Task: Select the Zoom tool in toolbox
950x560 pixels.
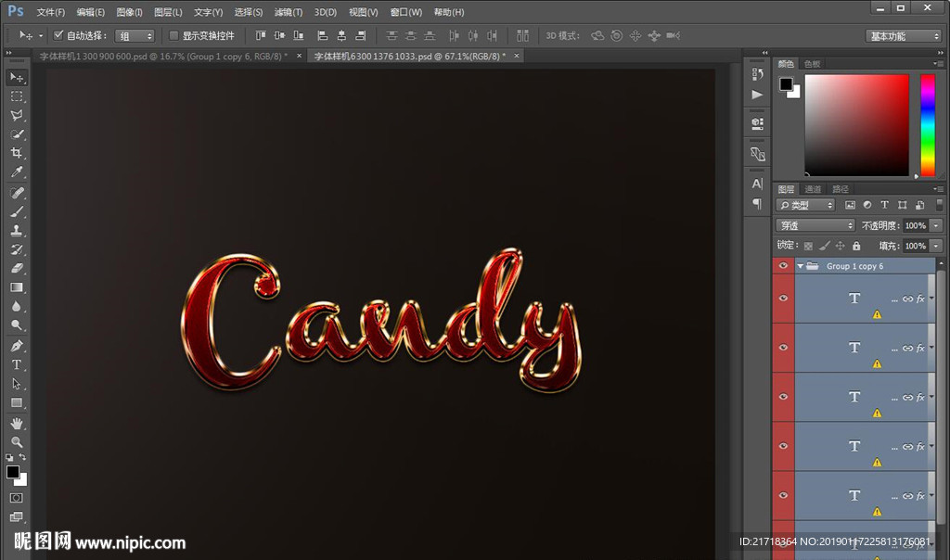Action: coord(17,442)
